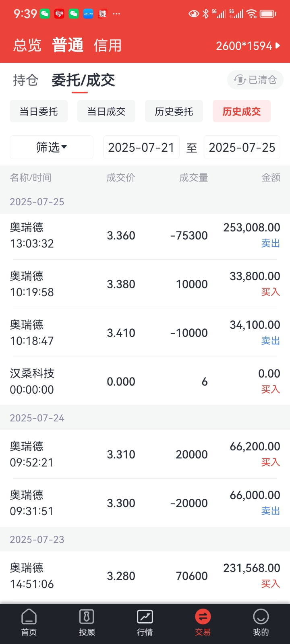Select the 当日成交 button
The width and height of the screenshot is (290, 644).
coord(106,111)
